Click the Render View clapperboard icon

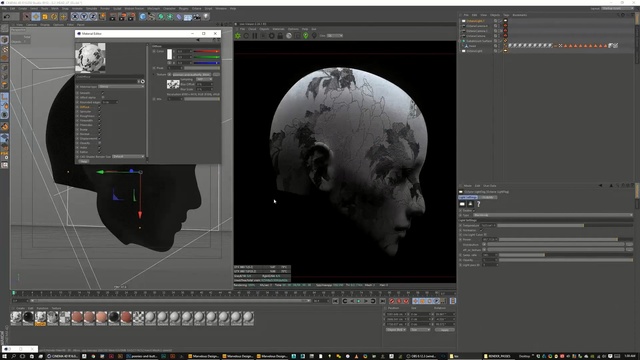(113, 17)
